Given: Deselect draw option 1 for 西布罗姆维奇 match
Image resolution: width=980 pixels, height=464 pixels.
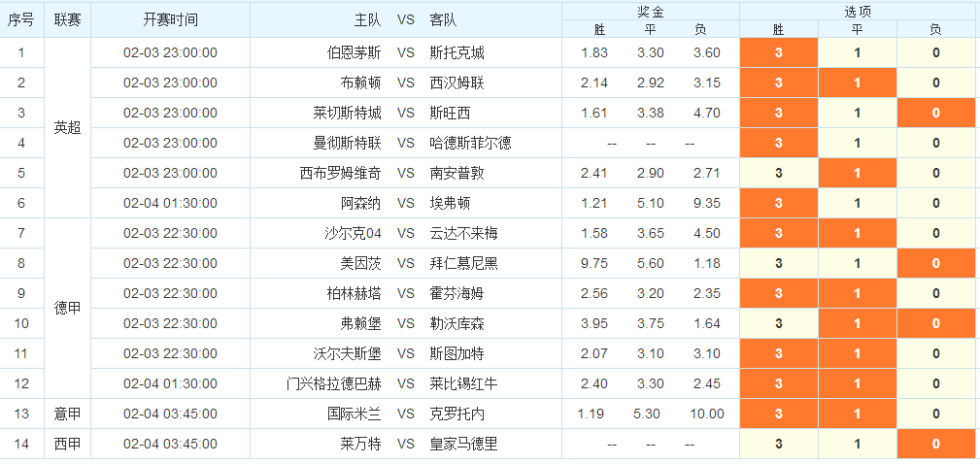Looking at the screenshot, I should tap(858, 173).
